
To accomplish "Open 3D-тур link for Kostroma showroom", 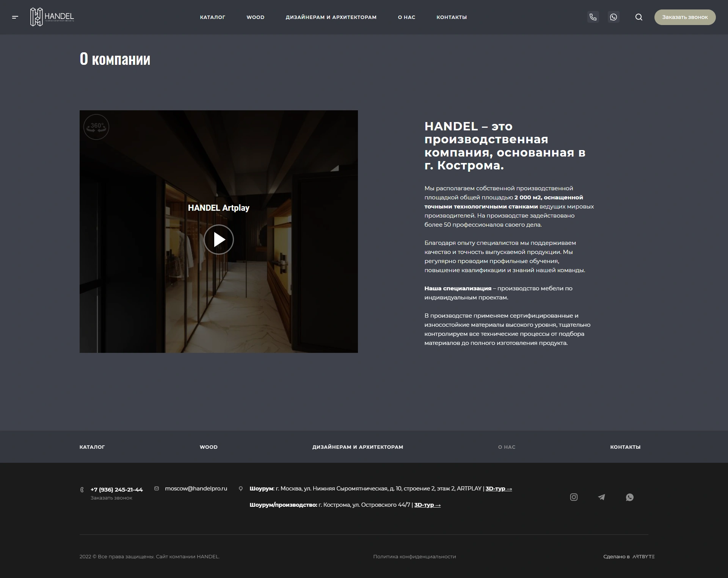I will [427, 505].
